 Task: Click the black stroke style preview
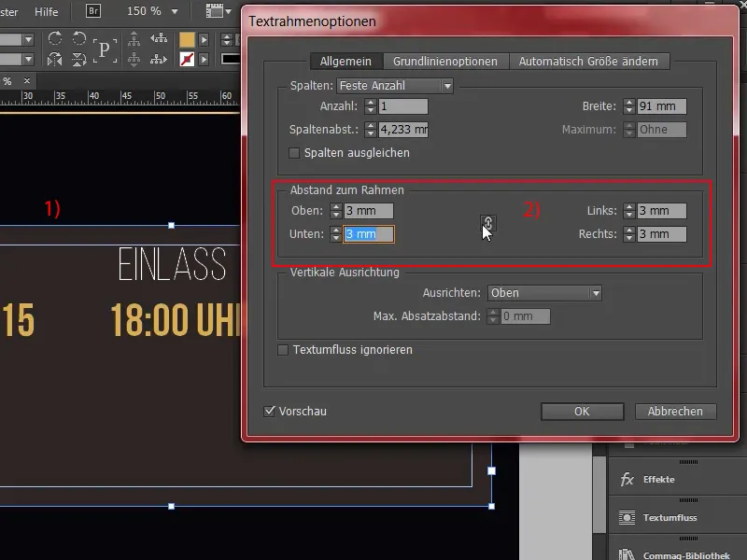(231, 59)
